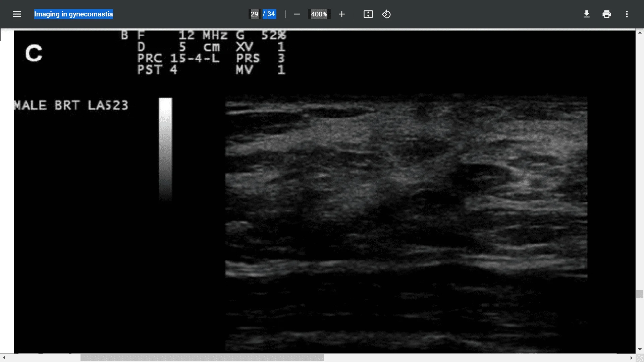Click the 'Imaging in gynecomastia' title text
This screenshot has height=362, width=644.
(x=73, y=14)
